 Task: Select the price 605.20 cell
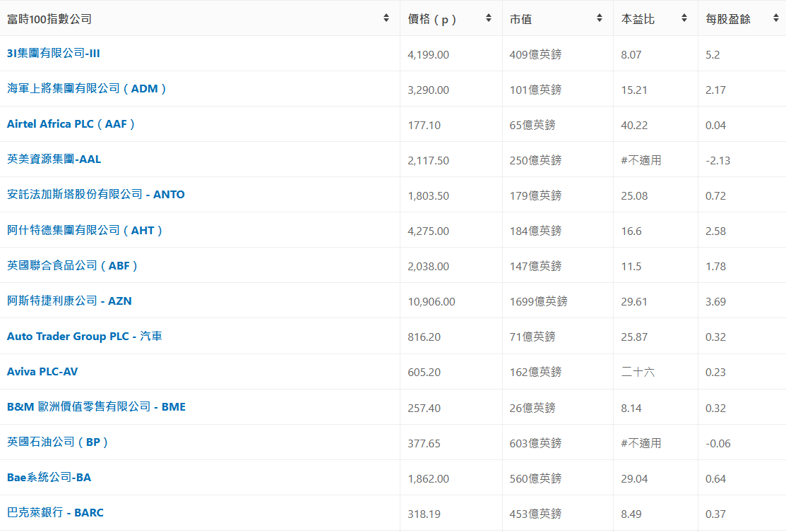pos(424,373)
